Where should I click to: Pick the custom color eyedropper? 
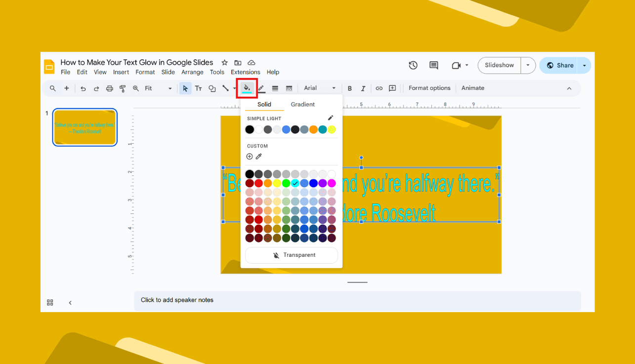[259, 156]
